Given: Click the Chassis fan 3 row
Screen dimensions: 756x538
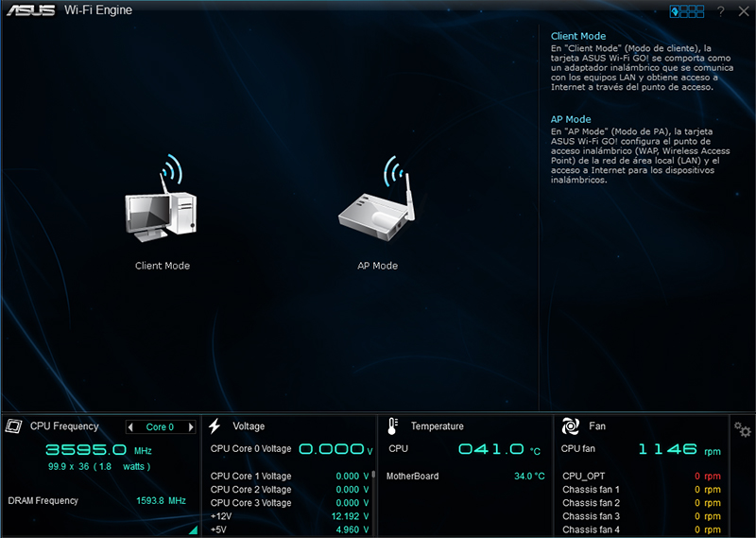Looking at the screenshot, I should 642,516.
